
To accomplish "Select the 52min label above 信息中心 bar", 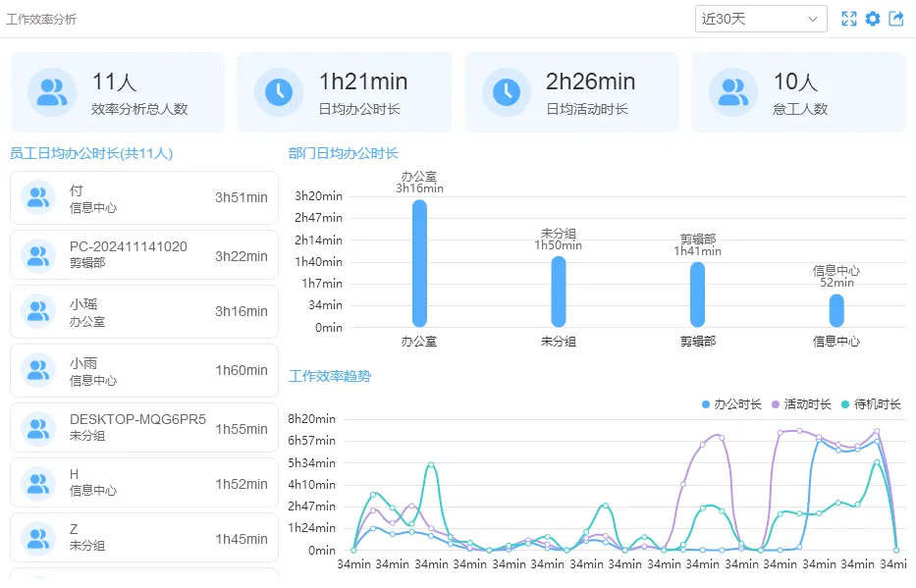I will pos(836,283).
